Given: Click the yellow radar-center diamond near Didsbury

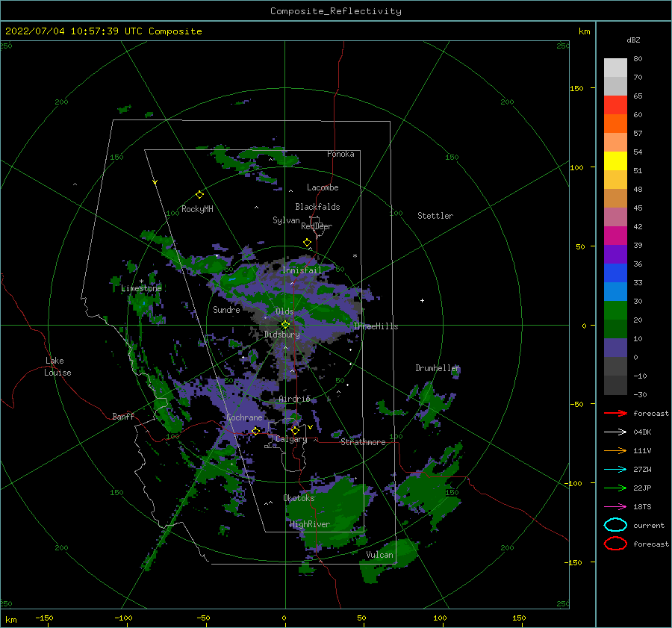Looking at the screenshot, I should (x=285, y=325).
